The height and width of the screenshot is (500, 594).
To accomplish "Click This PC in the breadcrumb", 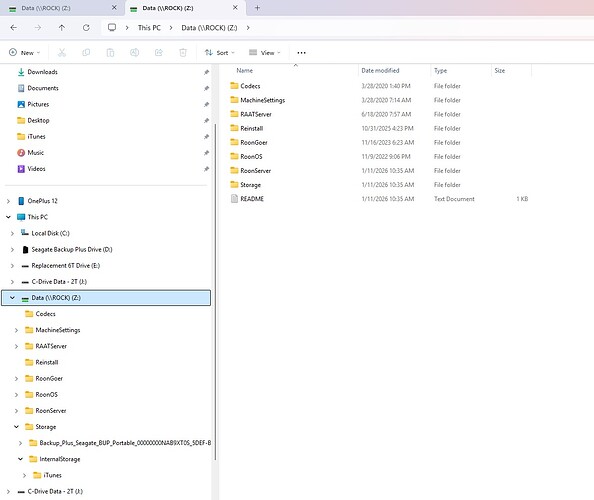I will [x=149, y=28].
